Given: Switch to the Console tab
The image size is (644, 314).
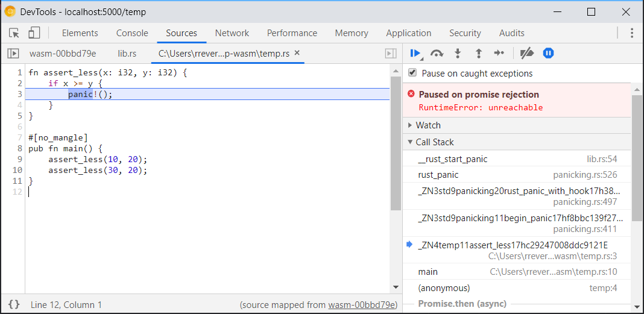Looking at the screenshot, I should tap(132, 33).
